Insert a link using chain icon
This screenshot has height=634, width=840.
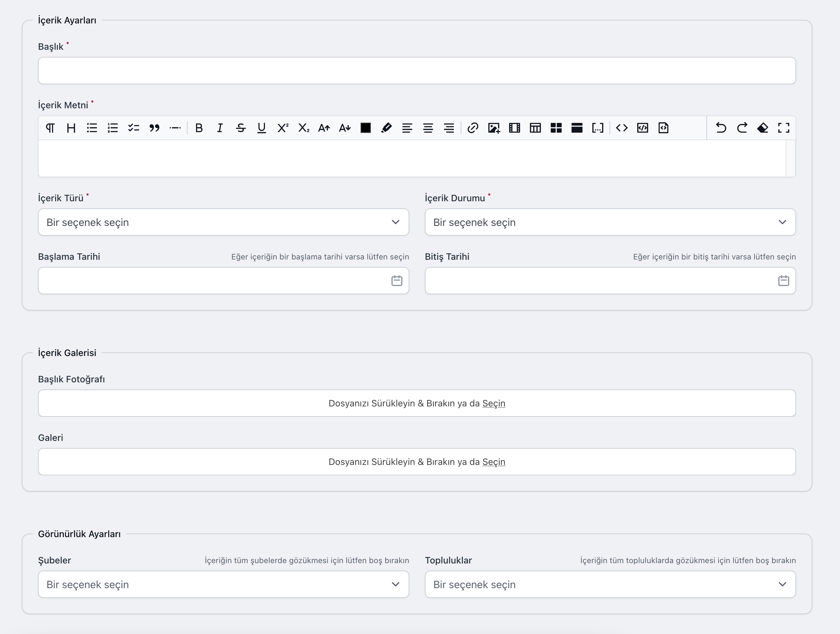point(472,128)
